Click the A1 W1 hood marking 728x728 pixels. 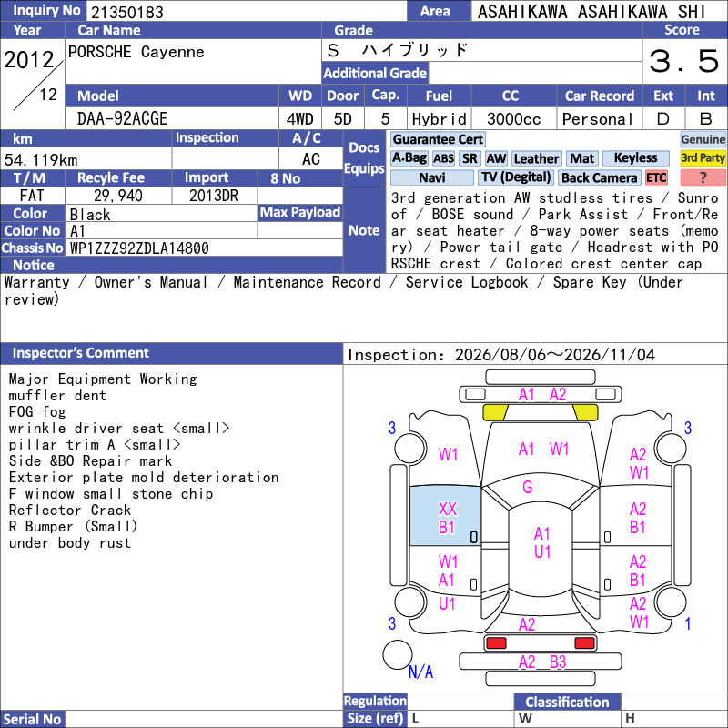pos(542,449)
